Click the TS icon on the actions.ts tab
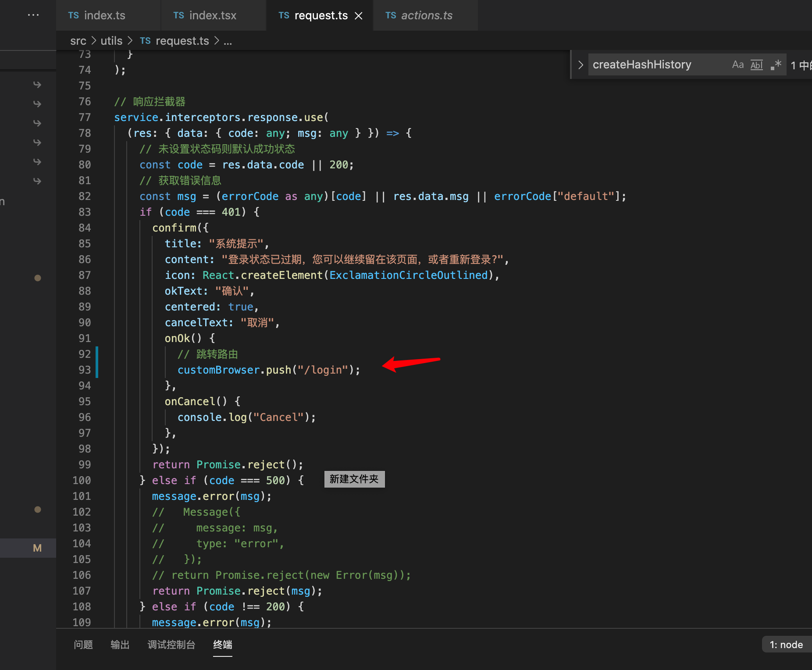This screenshot has width=812, height=670. tap(391, 15)
